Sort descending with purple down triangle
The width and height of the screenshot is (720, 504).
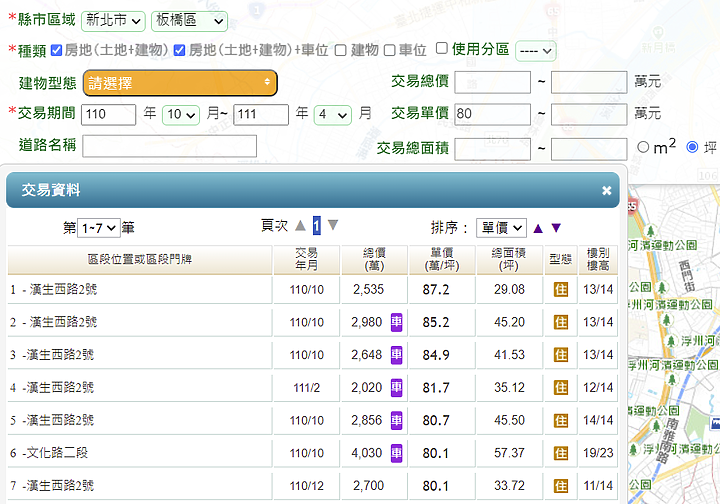point(556,227)
